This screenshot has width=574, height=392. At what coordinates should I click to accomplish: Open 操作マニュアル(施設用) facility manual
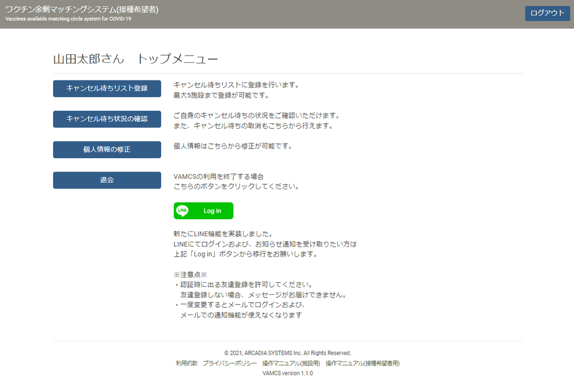[291, 363]
